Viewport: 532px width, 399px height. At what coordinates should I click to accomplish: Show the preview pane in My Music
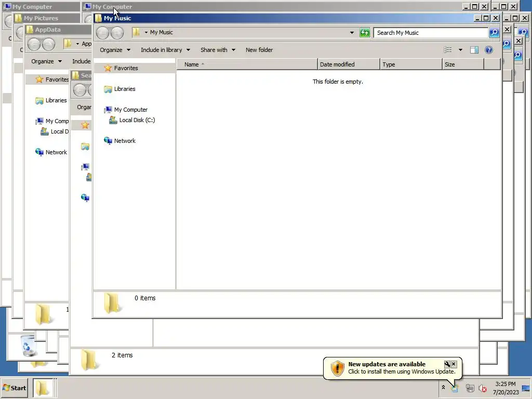pos(474,50)
